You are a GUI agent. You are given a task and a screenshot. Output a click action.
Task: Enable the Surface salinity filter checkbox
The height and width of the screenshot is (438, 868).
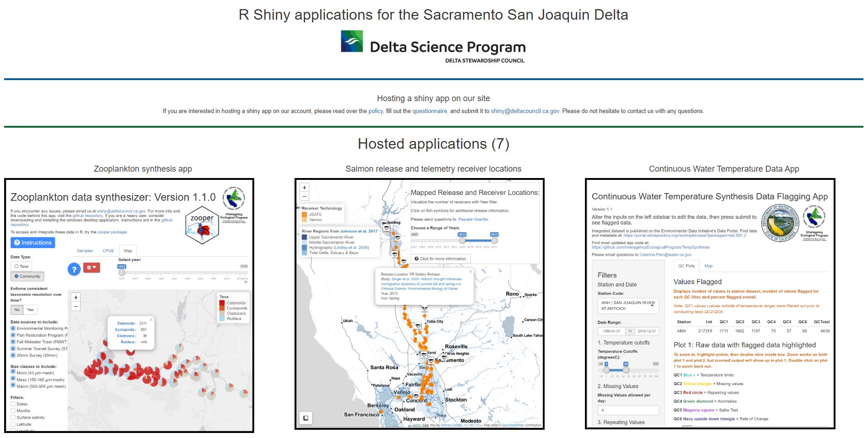[x=13, y=417]
